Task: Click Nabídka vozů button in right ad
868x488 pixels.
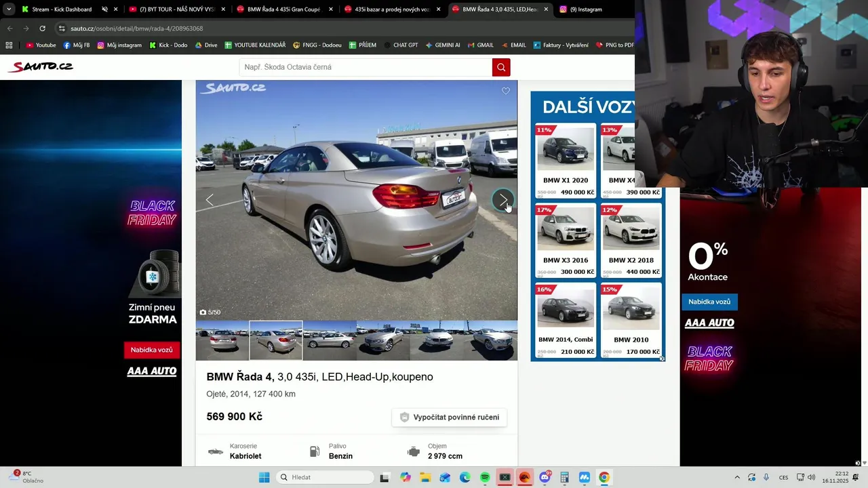Action: pos(709,302)
